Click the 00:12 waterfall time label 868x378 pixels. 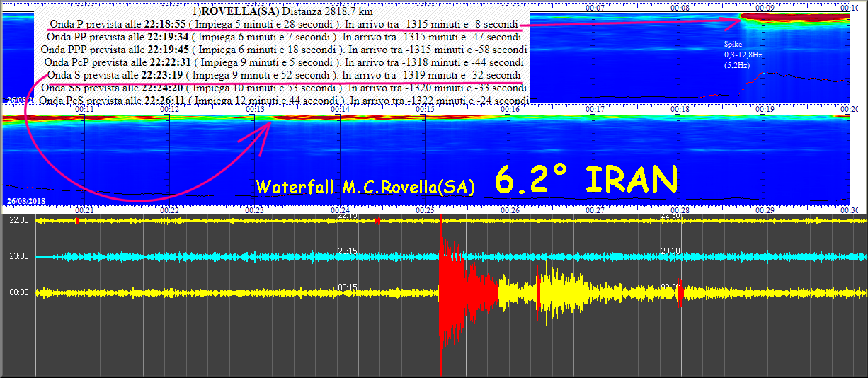(170, 110)
